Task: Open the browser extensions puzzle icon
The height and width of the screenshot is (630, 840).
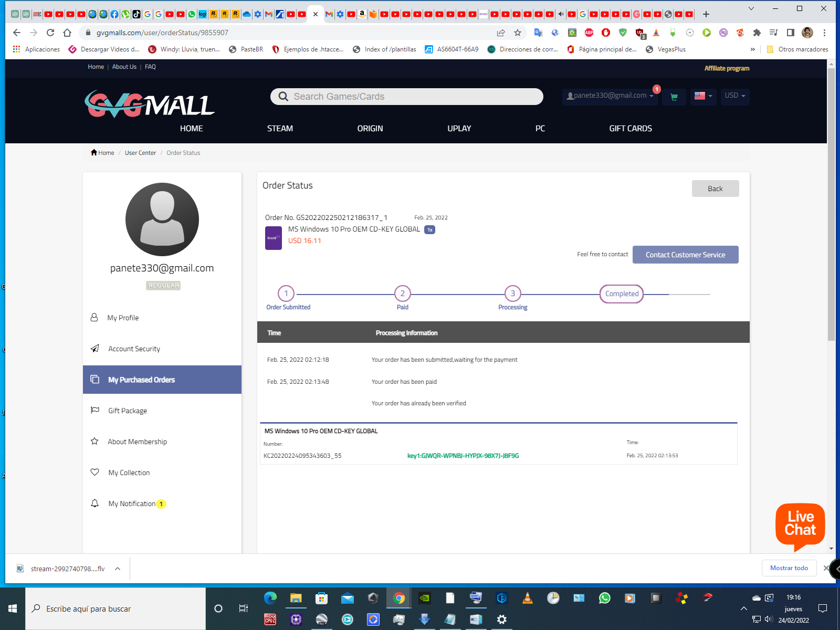Action: click(x=757, y=33)
